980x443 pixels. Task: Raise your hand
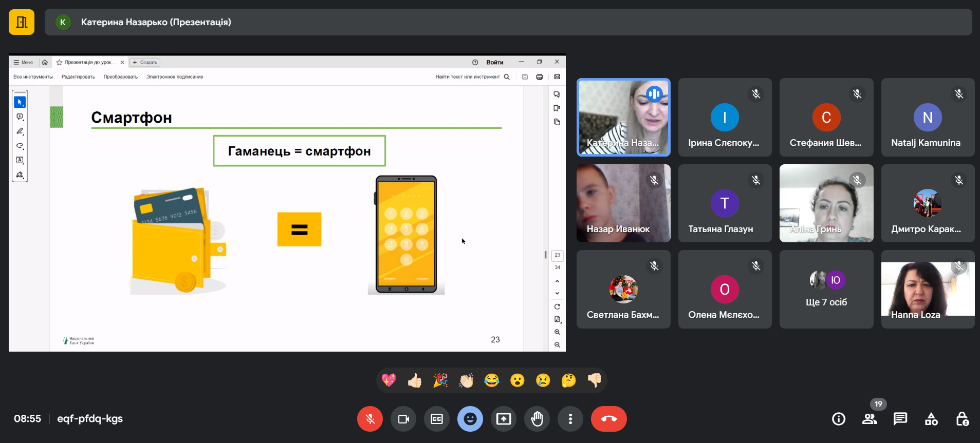coord(537,419)
